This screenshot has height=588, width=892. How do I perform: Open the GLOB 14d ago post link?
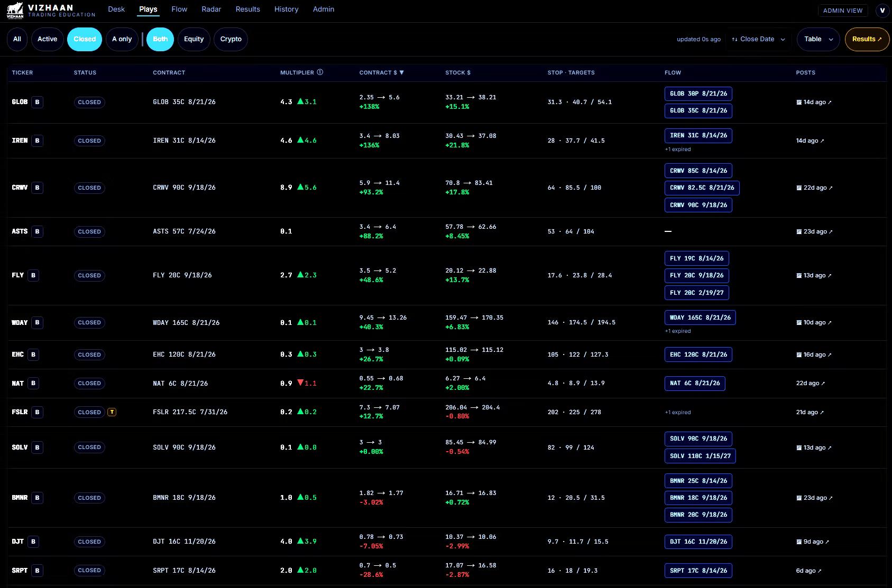click(814, 102)
